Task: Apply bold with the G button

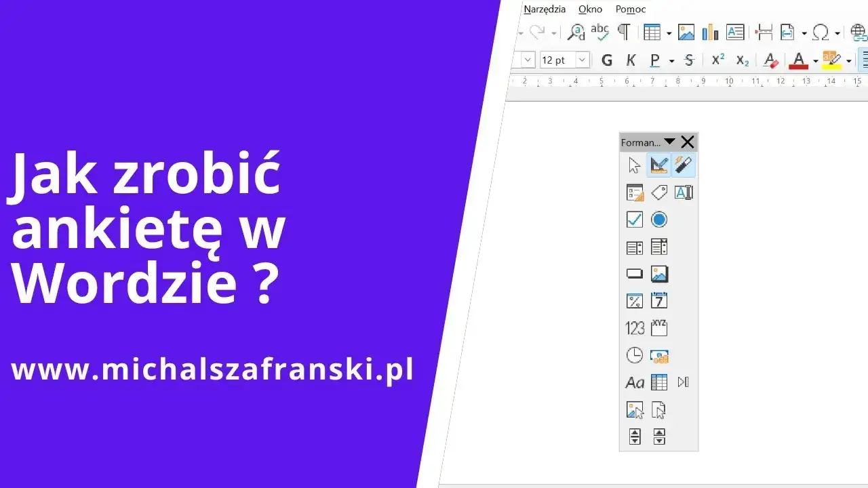Action: [606, 60]
